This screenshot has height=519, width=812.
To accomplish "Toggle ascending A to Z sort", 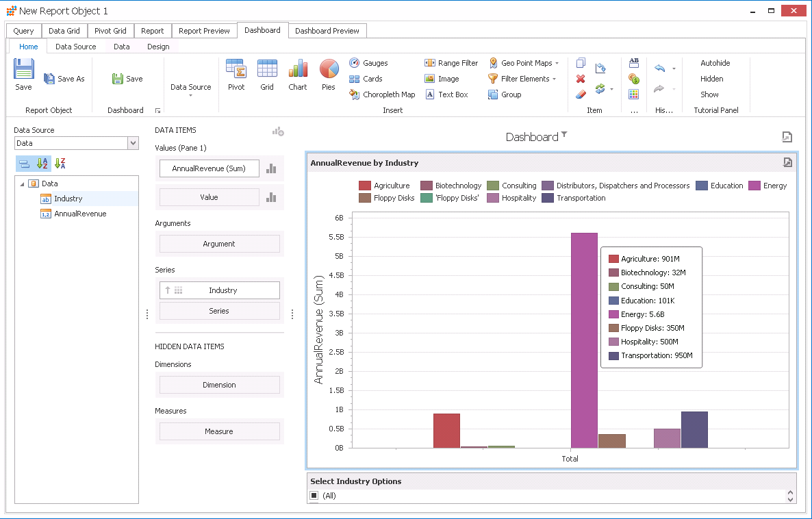I will coord(42,164).
